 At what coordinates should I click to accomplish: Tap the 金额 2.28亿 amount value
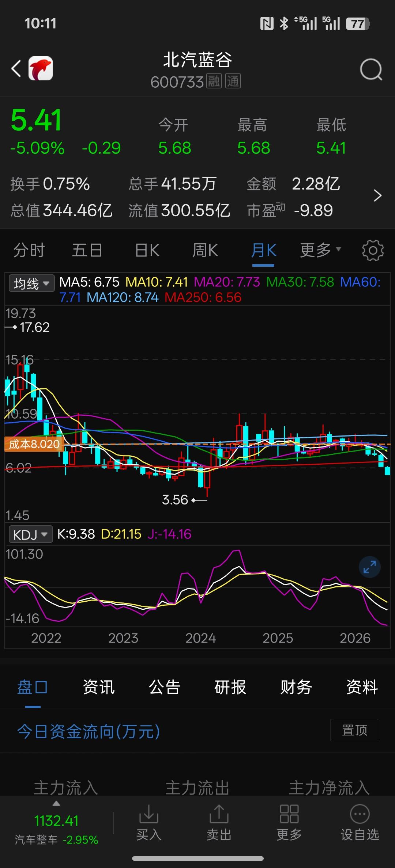[293, 184]
